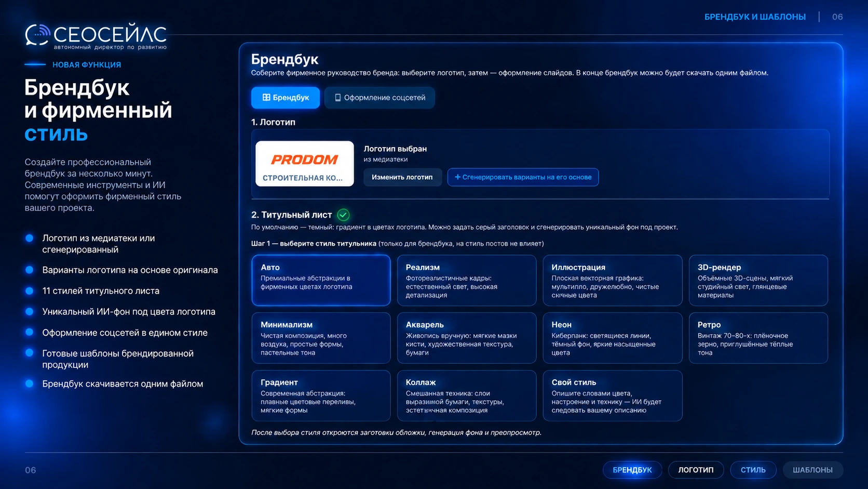This screenshot has height=489, width=868.
Task: Pick the 3D-рендер style card
Action: pos(758,280)
